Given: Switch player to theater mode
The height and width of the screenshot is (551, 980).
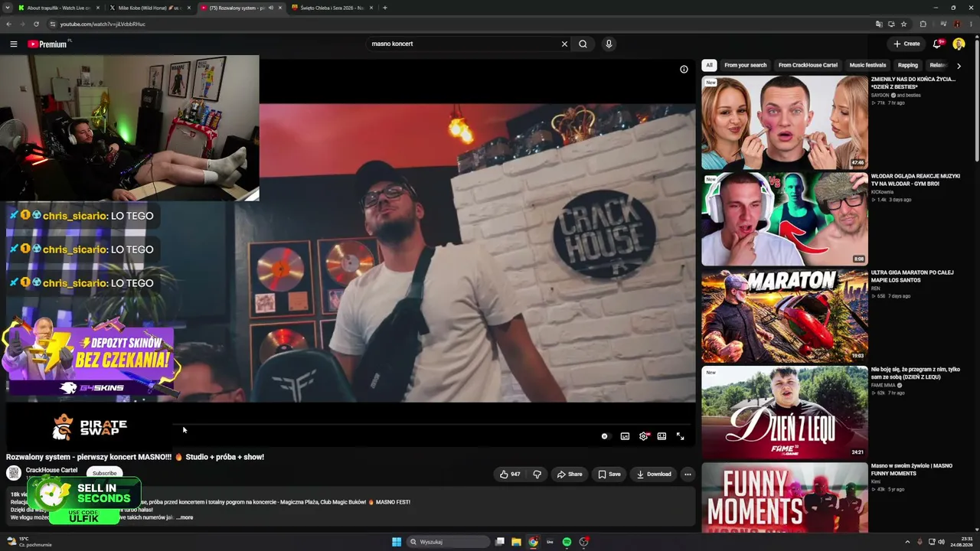Looking at the screenshot, I should click(661, 436).
